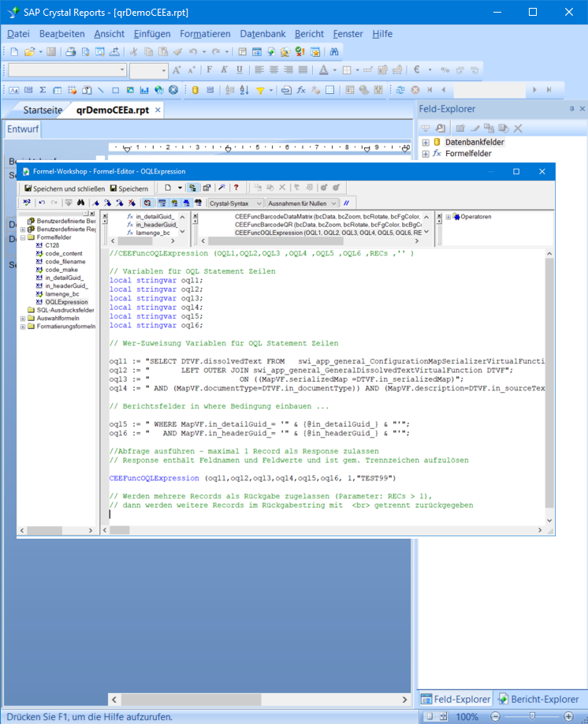Delete selected field in Feld-Explorer toolbar
The image size is (588, 724).
(518, 129)
